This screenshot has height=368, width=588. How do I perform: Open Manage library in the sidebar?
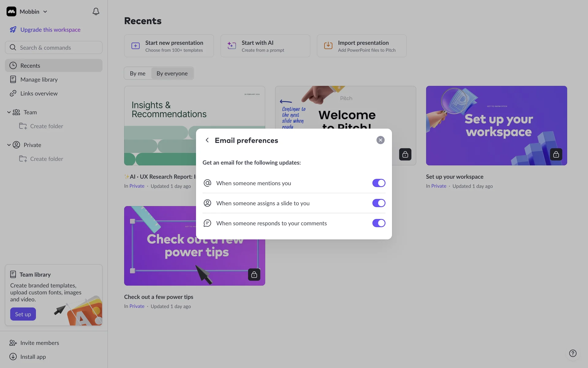point(39,79)
